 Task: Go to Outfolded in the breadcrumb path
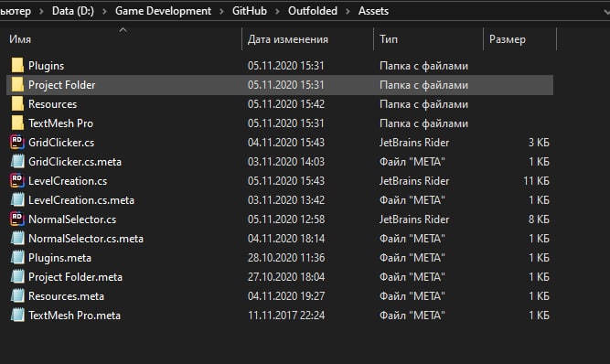pos(313,11)
